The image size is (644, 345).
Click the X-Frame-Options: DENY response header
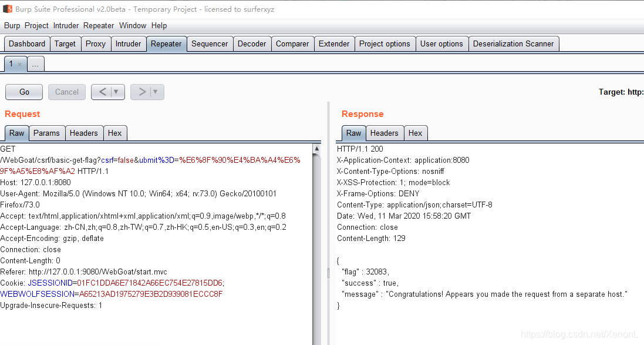378,193
